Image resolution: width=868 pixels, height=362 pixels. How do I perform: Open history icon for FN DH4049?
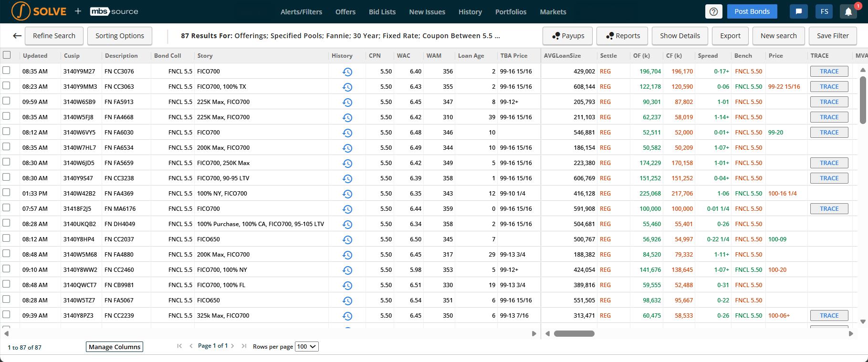pos(347,224)
